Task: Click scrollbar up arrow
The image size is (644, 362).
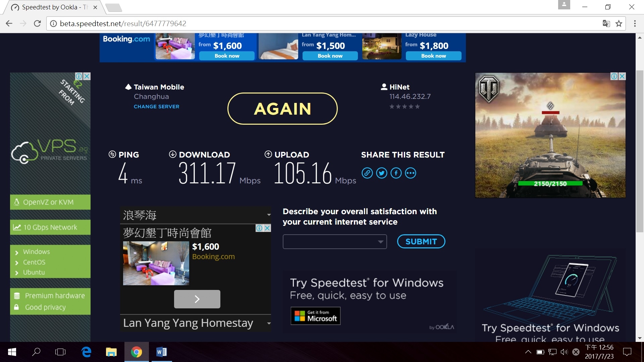Action: click(x=640, y=37)
